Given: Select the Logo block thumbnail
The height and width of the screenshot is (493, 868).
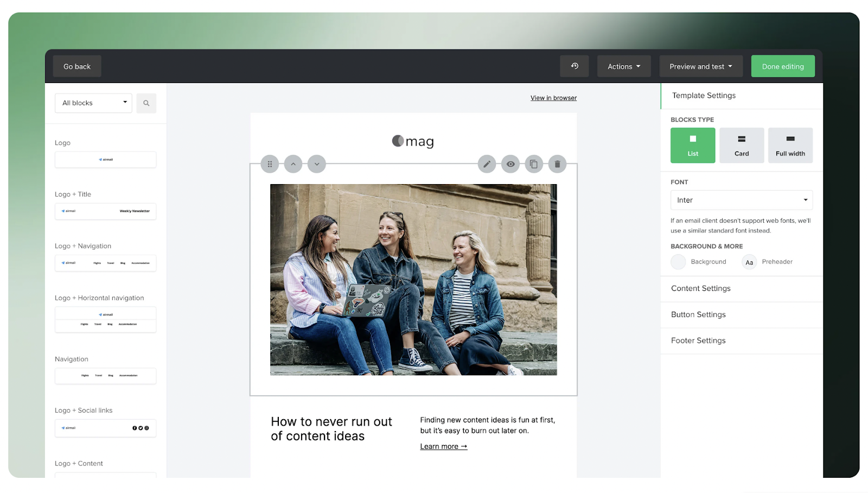Looking at the screenshot, I should [105, 160].
